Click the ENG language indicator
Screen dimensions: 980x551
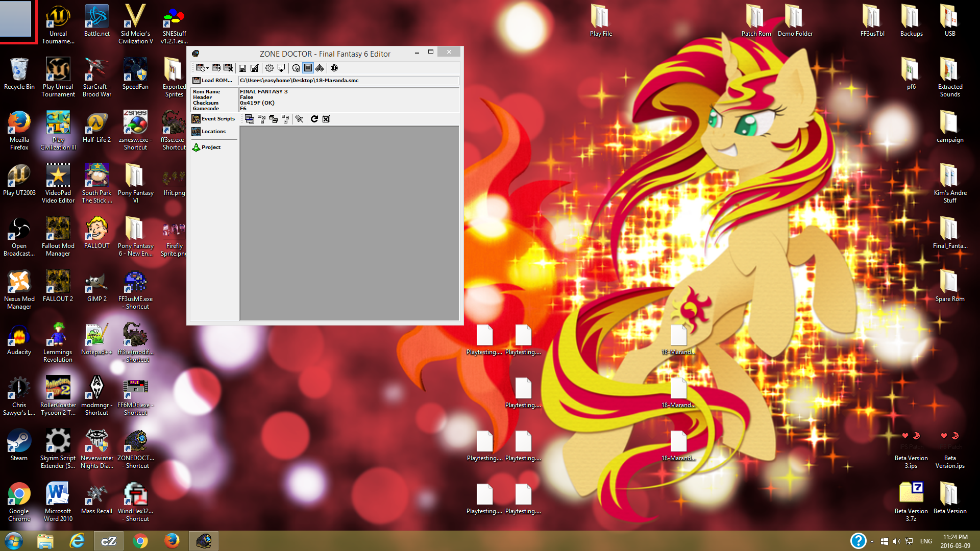(x=926, y=541)
